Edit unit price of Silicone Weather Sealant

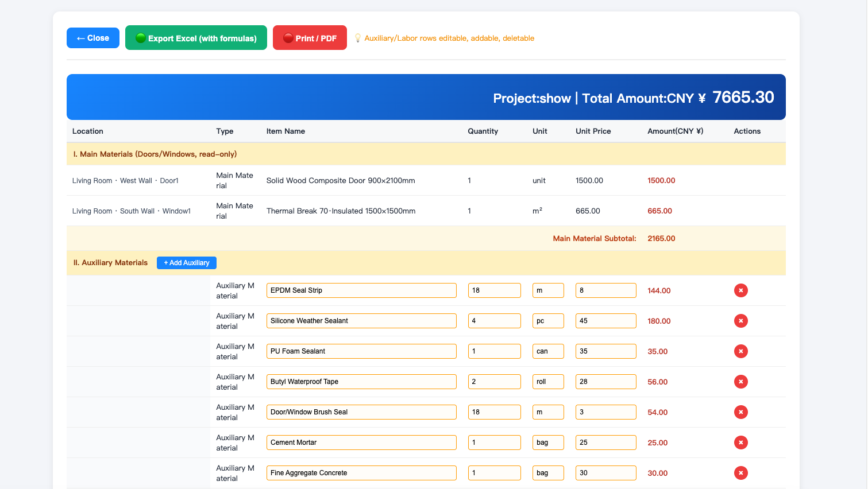tap(605, 321)
